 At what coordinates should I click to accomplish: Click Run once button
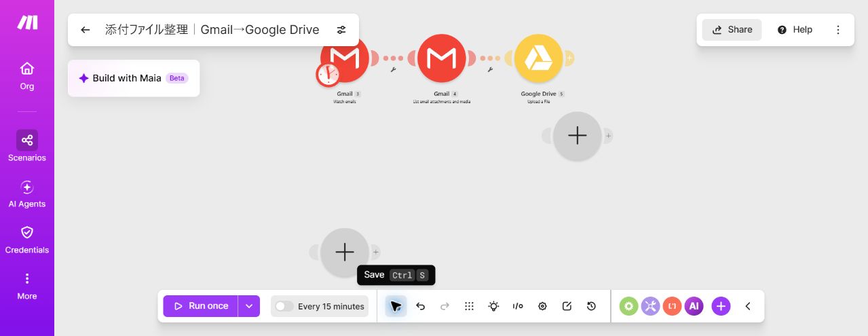pyautogui.click(x=200, y=306)
